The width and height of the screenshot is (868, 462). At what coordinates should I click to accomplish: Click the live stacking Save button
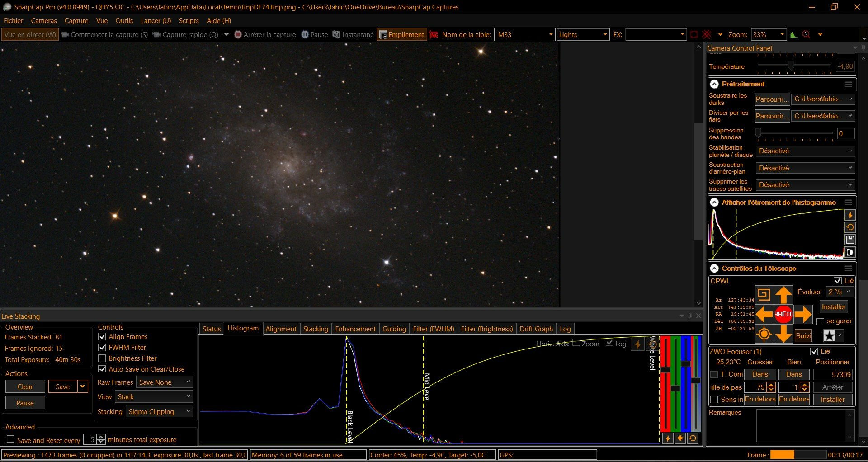click(x=63, y=387)
